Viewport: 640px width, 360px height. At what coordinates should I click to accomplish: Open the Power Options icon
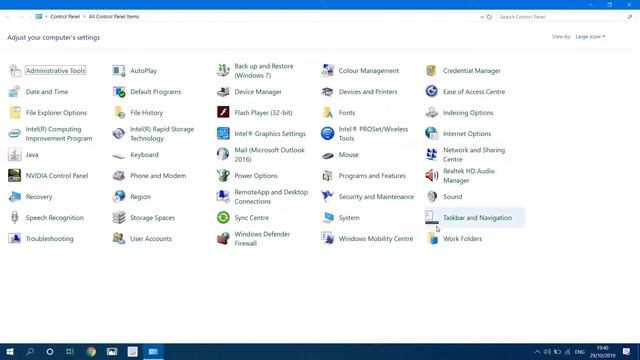[223, 176]
